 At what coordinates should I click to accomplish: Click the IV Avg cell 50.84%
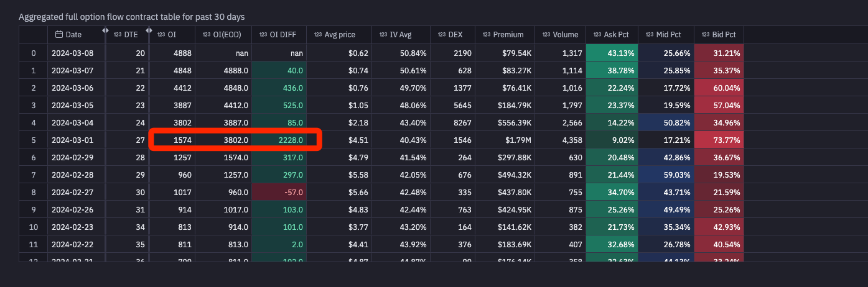pyautogui.click(x=401, y=53)
